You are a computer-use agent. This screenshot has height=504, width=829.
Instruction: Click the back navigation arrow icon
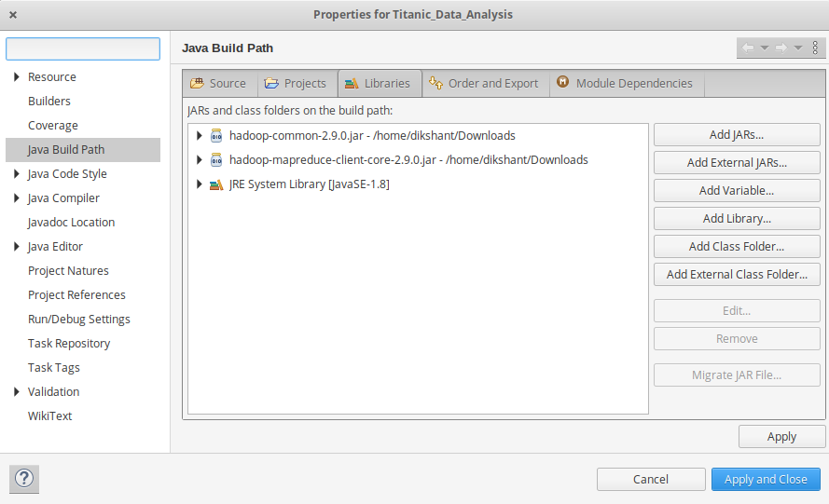pyautogui.click(x=748, y=48)
